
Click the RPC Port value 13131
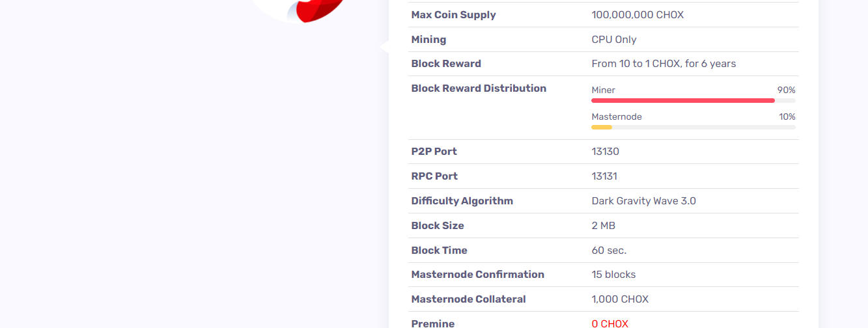coord(604,176)
